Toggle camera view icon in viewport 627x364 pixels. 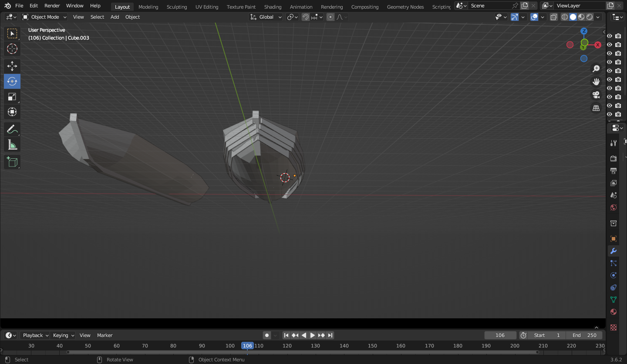[x=596, y=95]
